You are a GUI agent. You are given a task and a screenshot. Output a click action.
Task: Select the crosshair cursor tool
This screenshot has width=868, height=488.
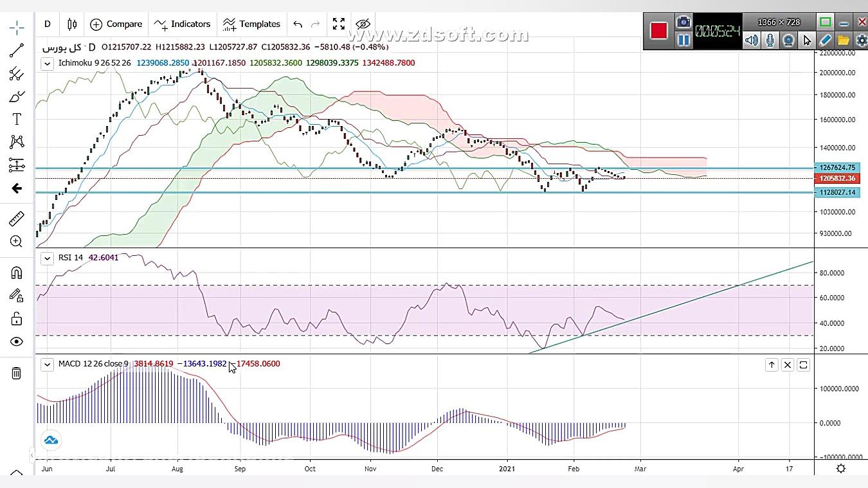[x=17, y=26]
